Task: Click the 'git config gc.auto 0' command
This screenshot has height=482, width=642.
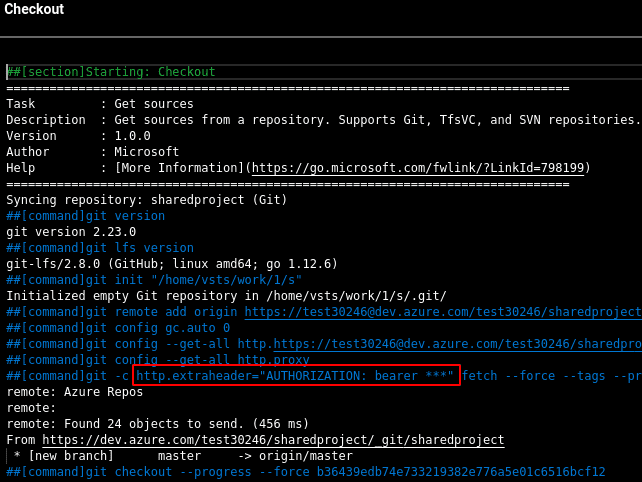Action: (x=118, y=328)
